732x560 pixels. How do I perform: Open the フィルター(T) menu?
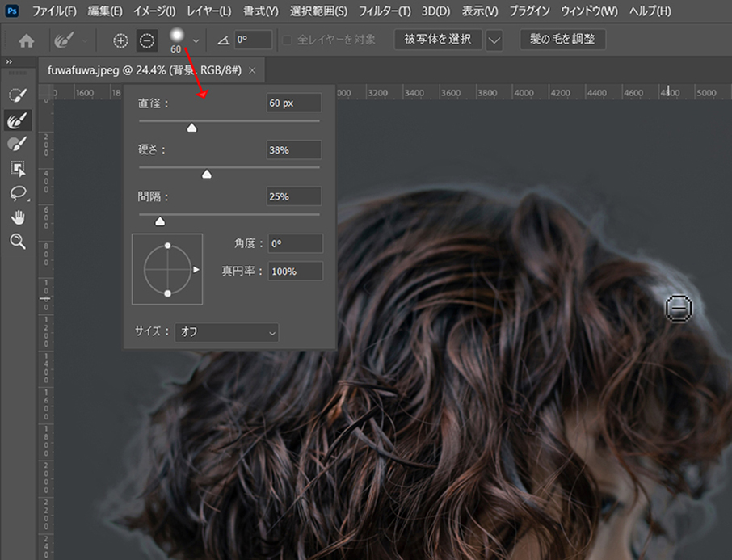(385, 11)
